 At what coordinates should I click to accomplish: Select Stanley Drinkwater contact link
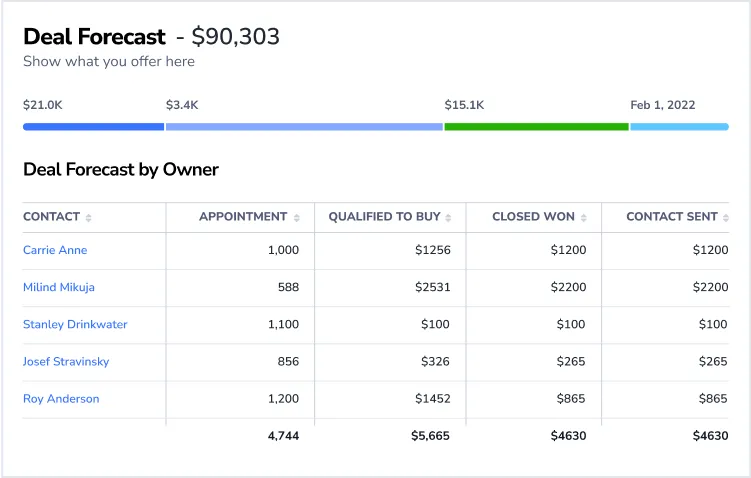click(x=75, y=324)
